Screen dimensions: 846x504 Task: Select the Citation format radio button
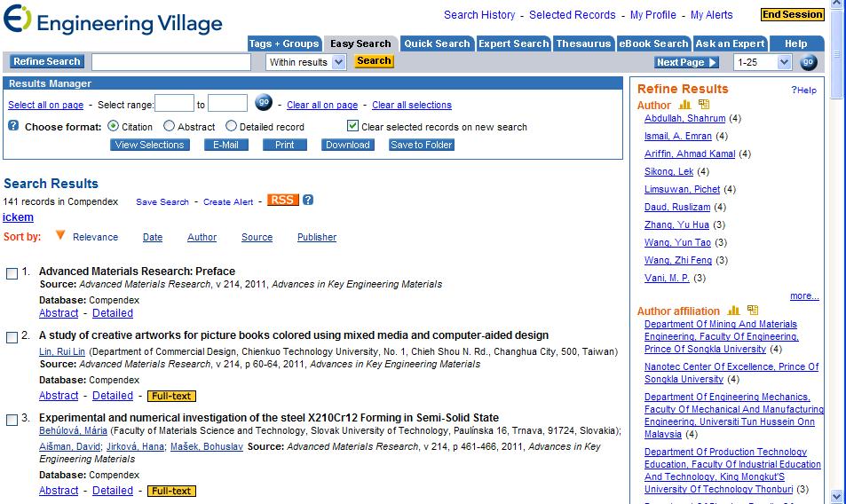click(114, 126)
